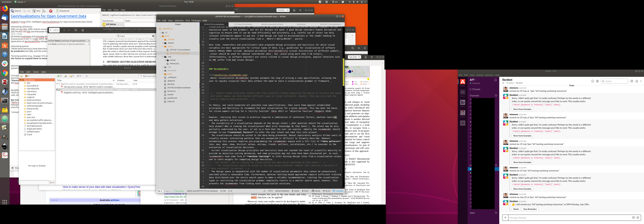Open Slack conversation settings gear
Viewport: 644px width, 224px height.
click(x=598, y=81)
